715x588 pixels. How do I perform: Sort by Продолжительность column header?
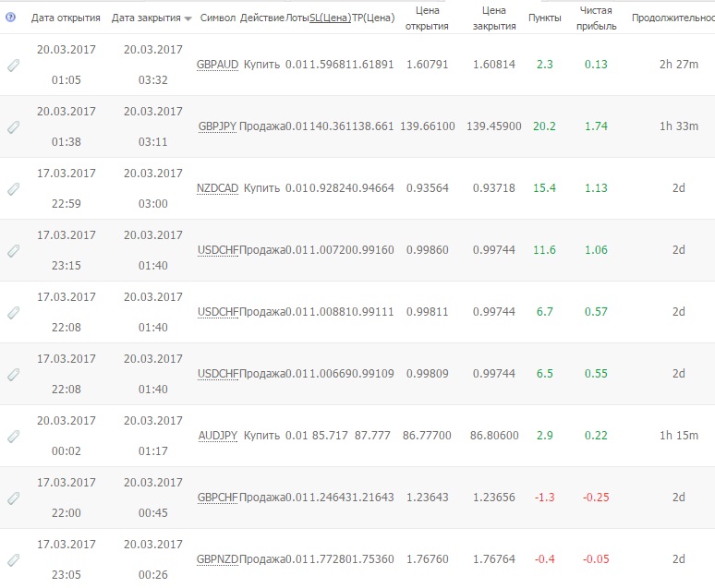(x=673, y=18)
